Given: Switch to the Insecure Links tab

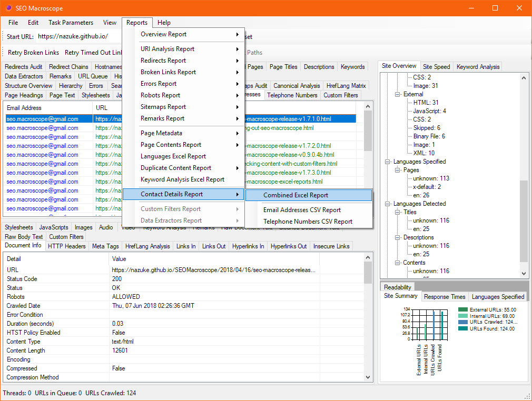Looking at the screenshot, I should point(331,246).
